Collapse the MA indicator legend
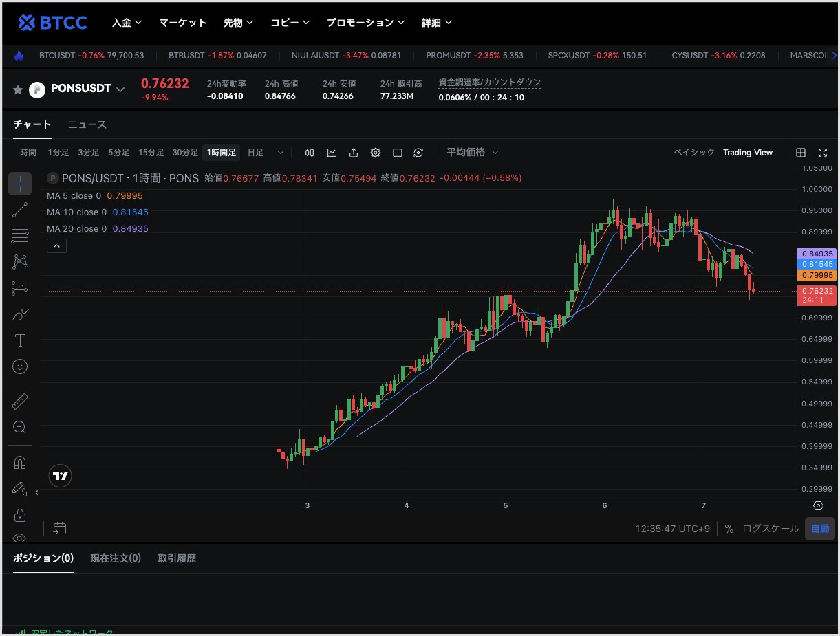 click(56, 245)
